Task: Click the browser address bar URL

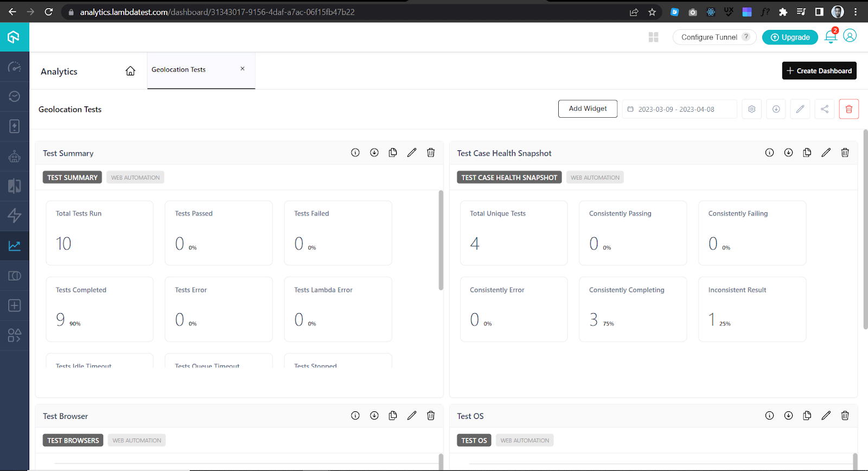Action: tap(217, 12)
